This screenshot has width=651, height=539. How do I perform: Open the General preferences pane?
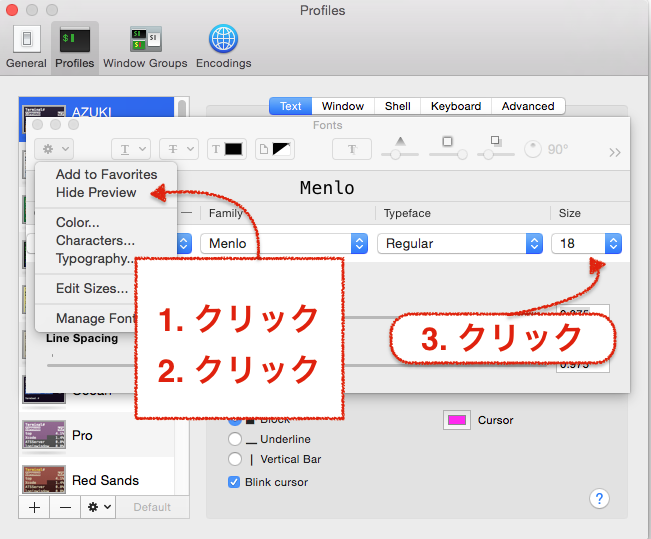click(x=26, y=47)
